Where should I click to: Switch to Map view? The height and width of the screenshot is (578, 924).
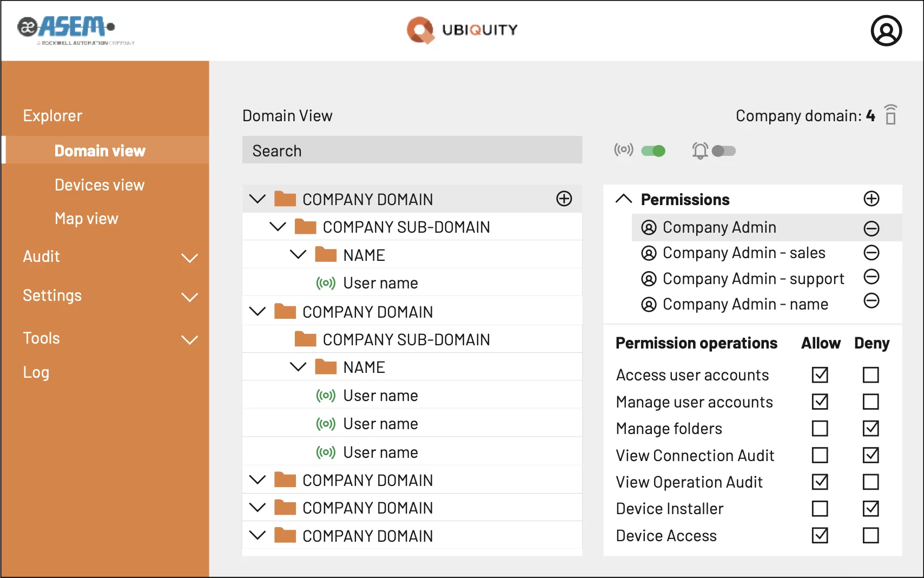tap(87, 219)
